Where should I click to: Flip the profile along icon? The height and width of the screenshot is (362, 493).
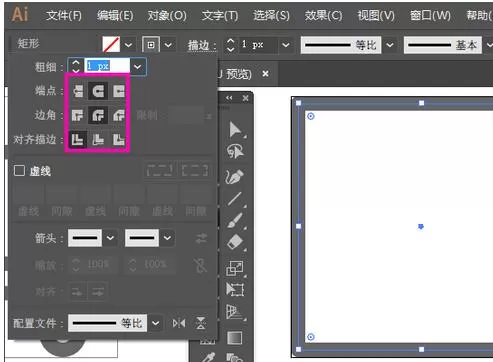point(179,323)
